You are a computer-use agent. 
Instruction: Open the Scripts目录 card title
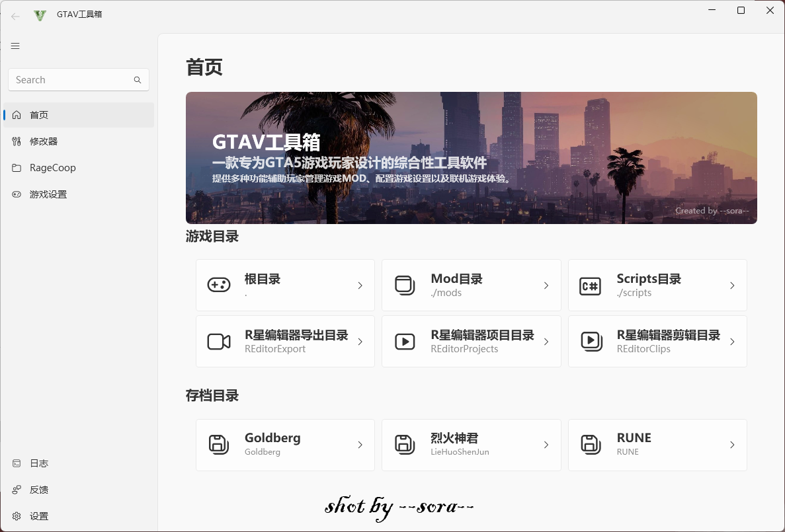click(649, 280)
